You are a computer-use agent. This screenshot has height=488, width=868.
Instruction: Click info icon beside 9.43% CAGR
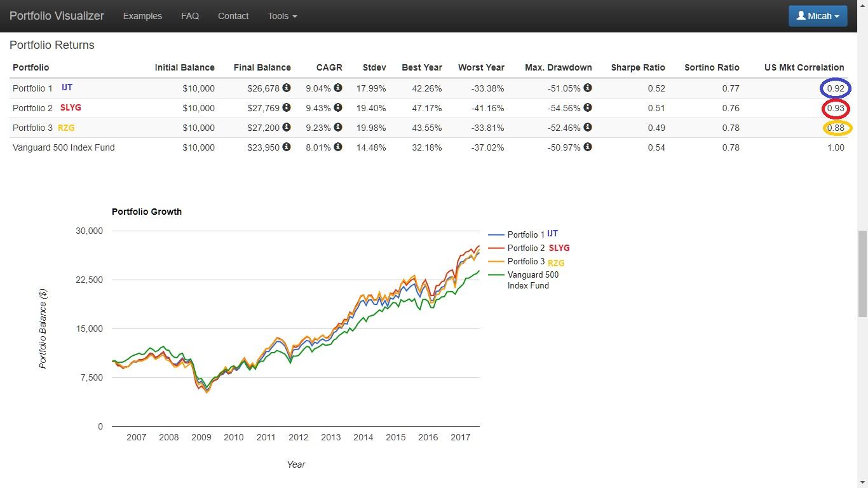[x=338, y=107]
